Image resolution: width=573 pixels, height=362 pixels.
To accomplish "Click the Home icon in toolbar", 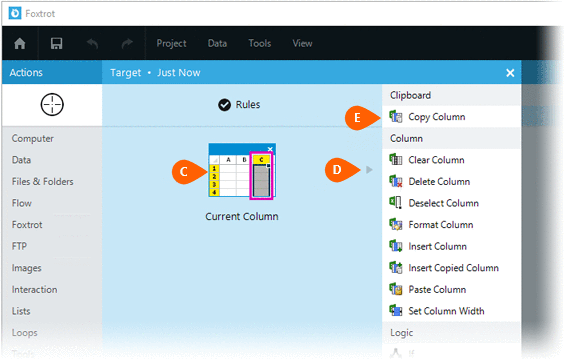I will coord(20,43).
